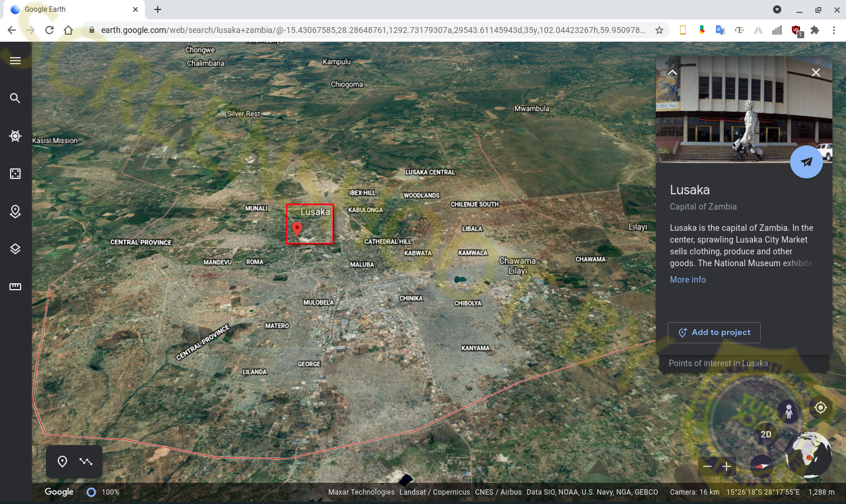Zoom out with the minus button
This screenshot has width=846, height=504.
(x=708, y=466)
